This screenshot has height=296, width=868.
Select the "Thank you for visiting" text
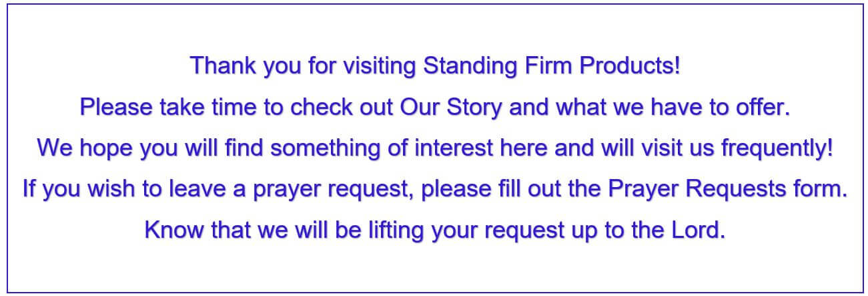[304, 66]
